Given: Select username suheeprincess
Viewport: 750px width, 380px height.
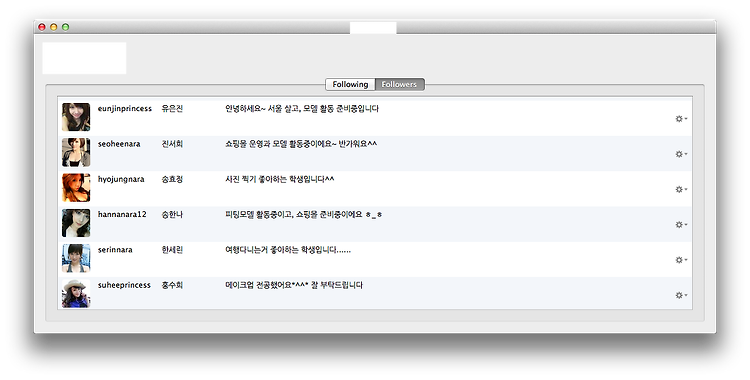Looking at the screenshot, I should (x=124, y=285).
